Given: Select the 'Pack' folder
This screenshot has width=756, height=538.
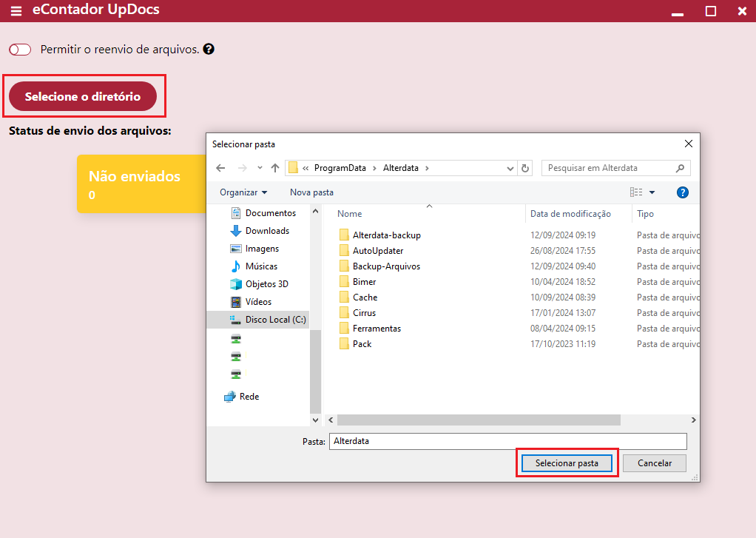Looking at the screenshot, I should tap(362, 344).
